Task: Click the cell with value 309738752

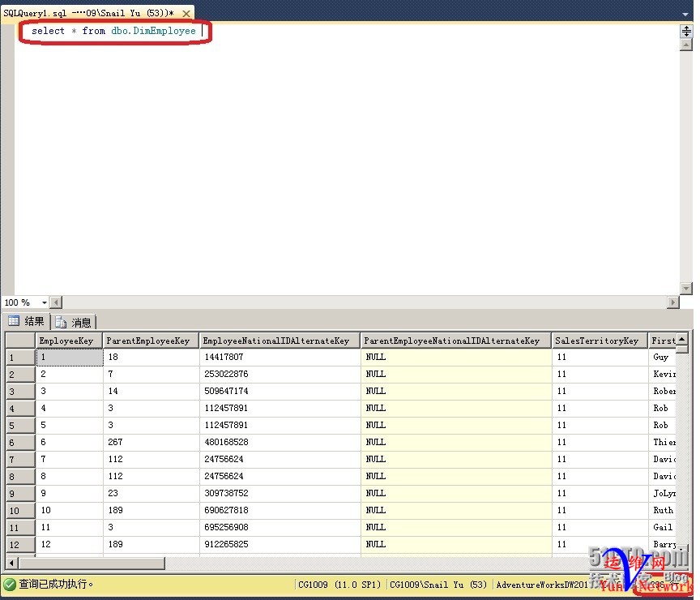Action: (280, 493)
